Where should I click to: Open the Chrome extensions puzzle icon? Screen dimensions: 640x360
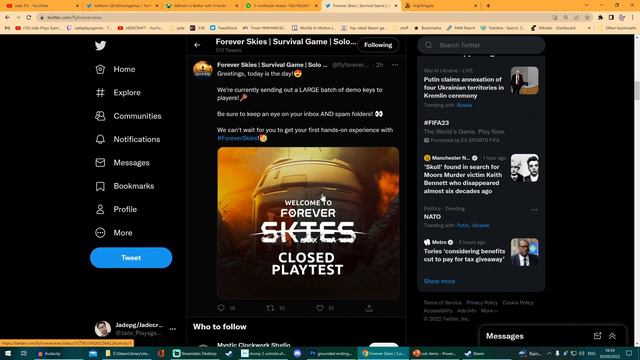(x=600, y=18)
